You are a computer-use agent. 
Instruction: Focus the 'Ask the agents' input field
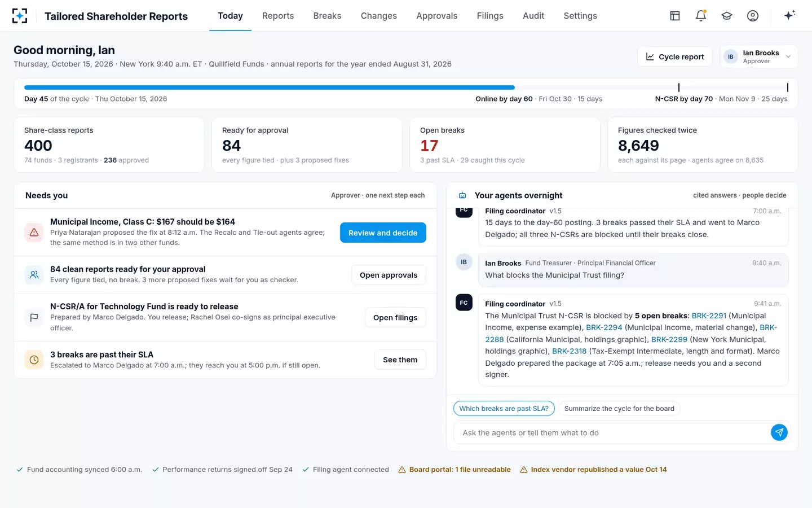[x=612, y=432]
